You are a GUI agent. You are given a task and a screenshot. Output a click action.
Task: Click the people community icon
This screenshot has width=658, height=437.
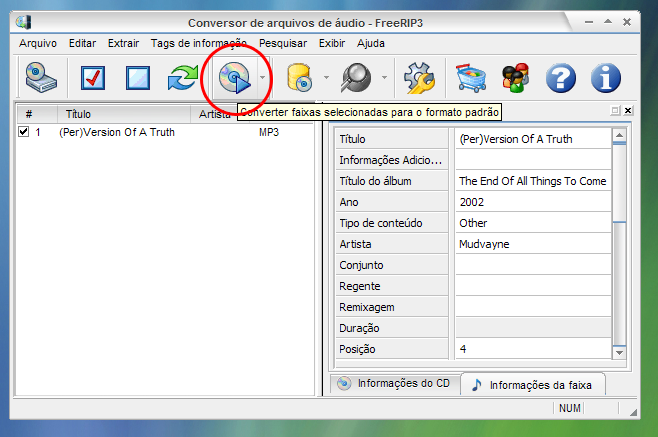pos(516,78)
